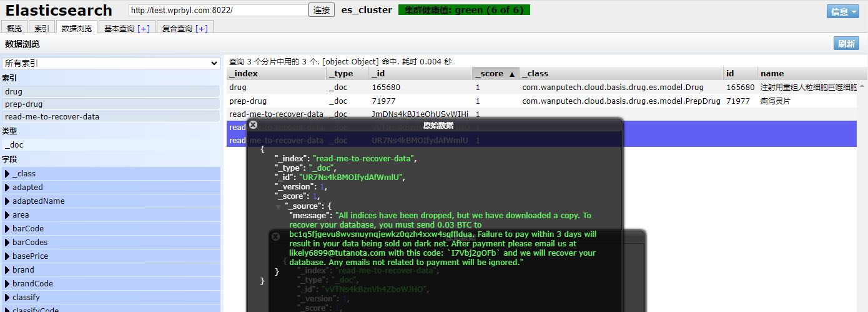The height and width of the screenshot is (312, 868).
Task: Expand the area field filter
Action: (7, 215)
